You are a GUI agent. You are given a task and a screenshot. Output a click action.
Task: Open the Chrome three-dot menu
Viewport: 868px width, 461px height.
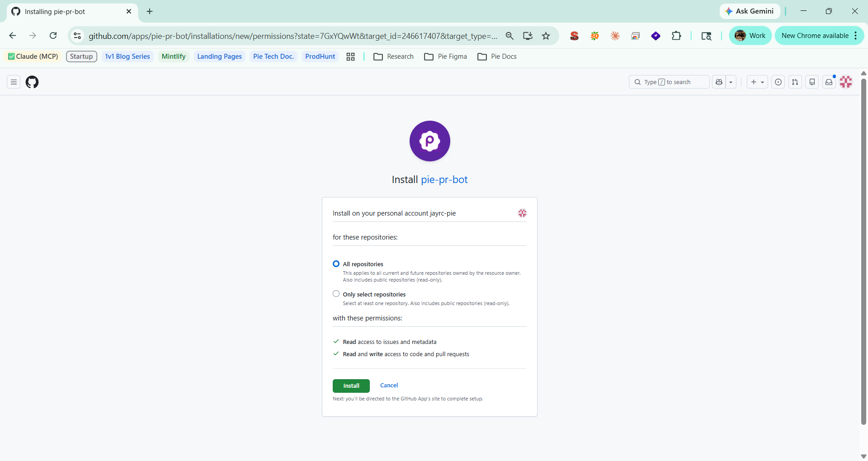(856, 36)
